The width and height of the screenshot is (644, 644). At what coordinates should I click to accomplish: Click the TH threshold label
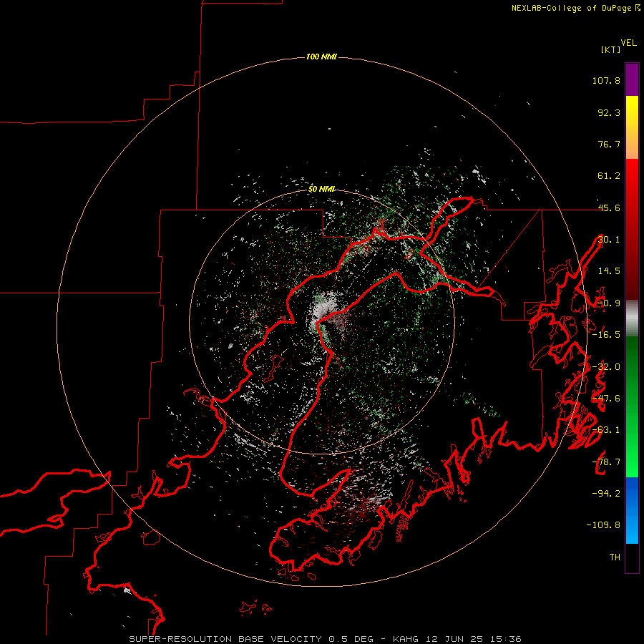(x=615, y=557)
